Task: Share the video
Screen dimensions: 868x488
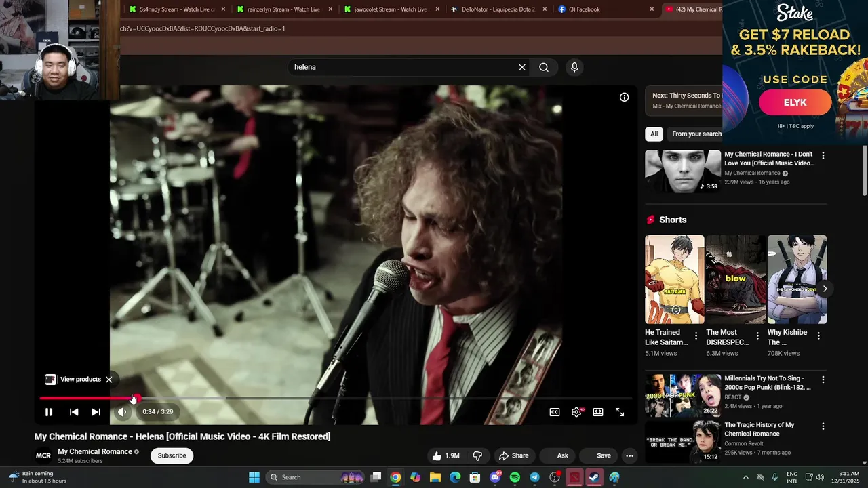Action: pyautogui.click(x=513, y=455)
